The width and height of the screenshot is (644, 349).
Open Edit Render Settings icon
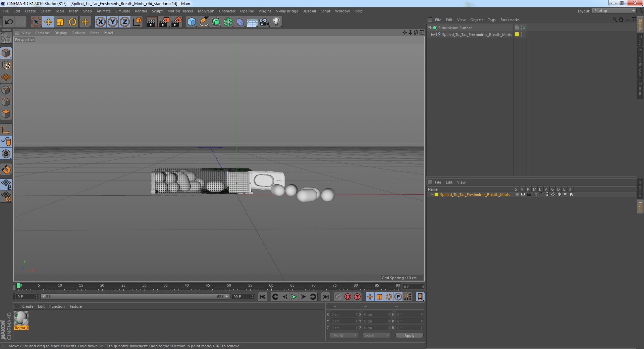point(176,22)
